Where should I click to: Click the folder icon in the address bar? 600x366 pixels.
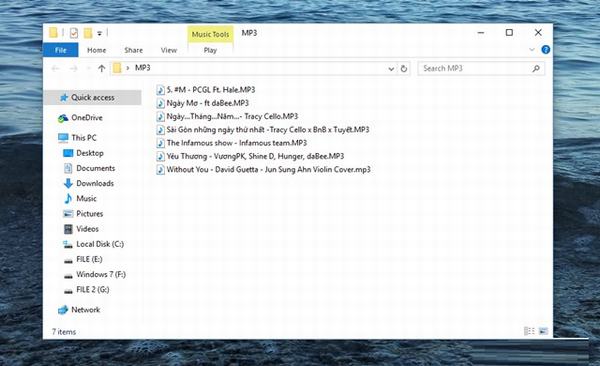pyautogui.click(x=117, y=68)
